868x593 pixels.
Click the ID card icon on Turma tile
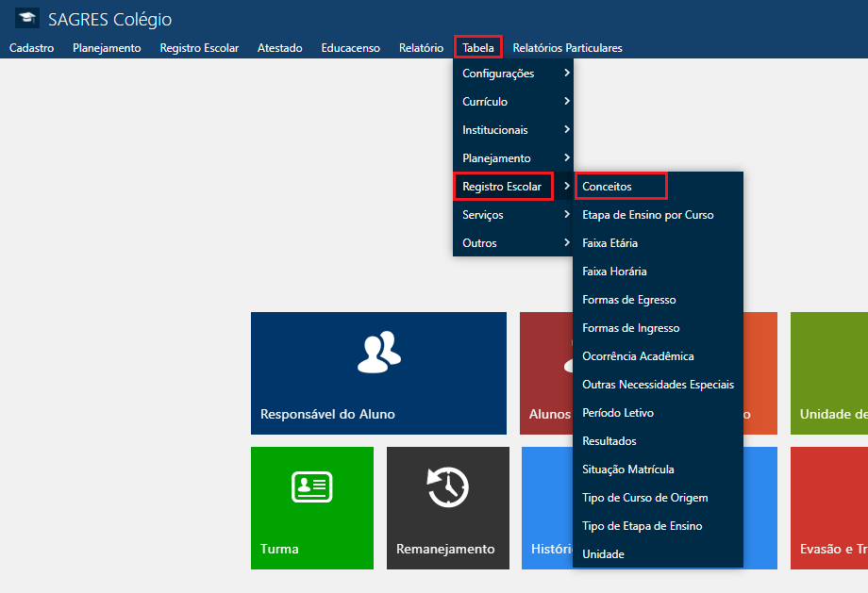pyautogui.click(x=311, y=486)
